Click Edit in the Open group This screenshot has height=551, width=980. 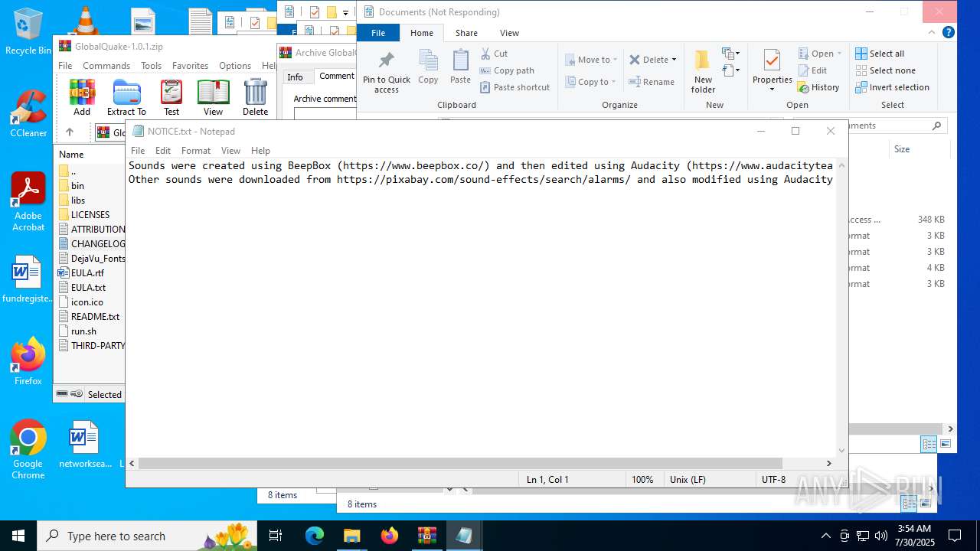coord(812,70)
